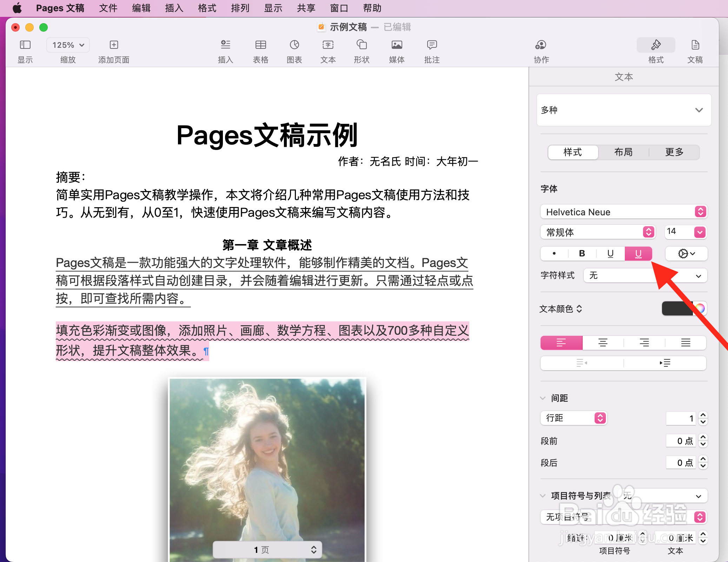728x562 pixels.
Task: Open the 共享 menu
Action: click(x=306, y=8)
